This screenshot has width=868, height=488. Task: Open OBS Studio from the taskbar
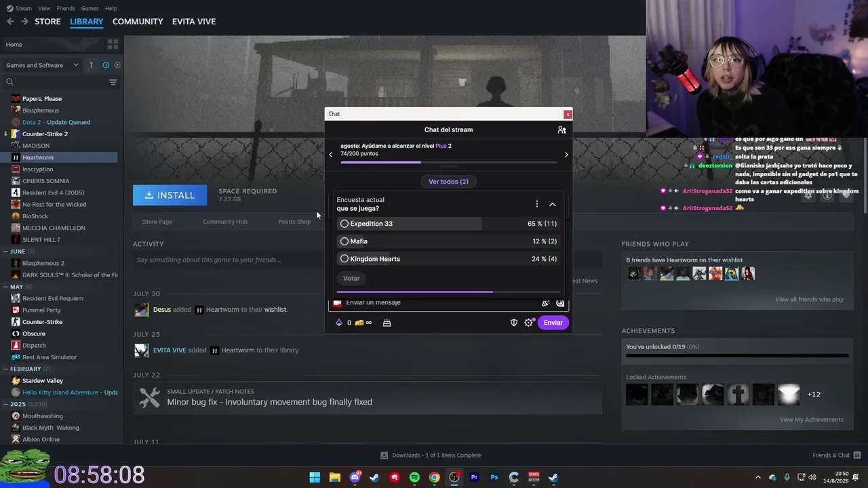coord(454,477)
